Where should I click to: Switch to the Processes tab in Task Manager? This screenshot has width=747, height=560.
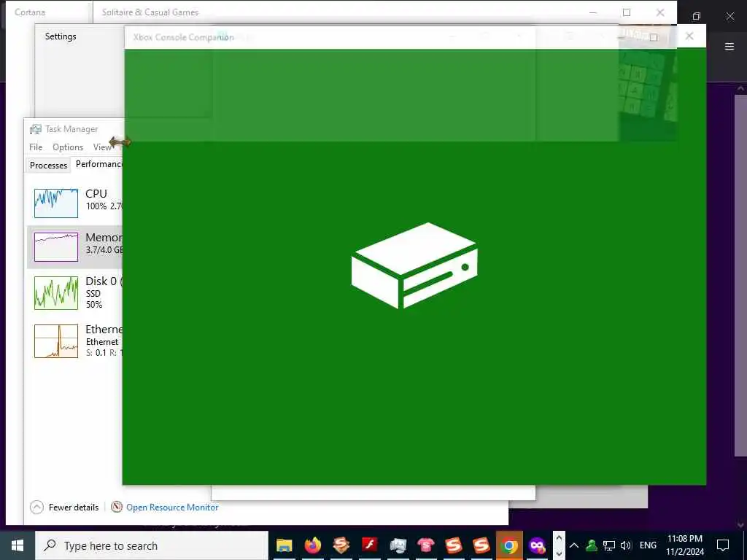pyautogui.click(x=48, y=166)
